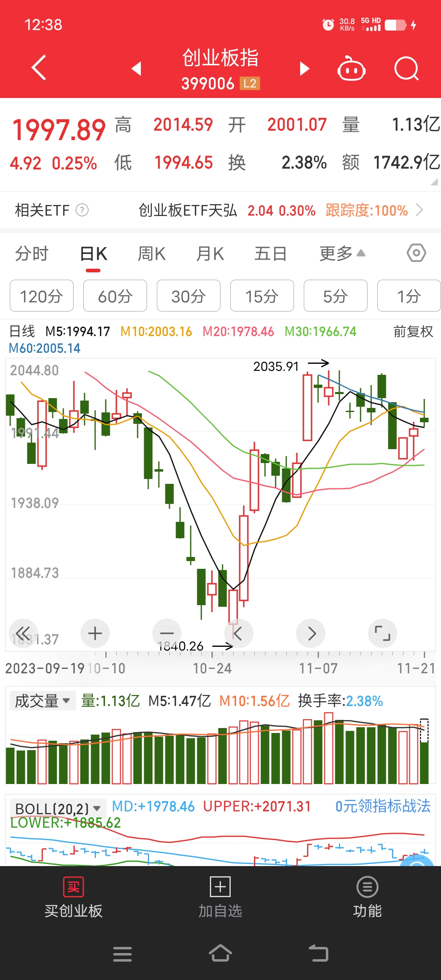Open chart settings hexagon icon
This screenshot has height=980, width=441.
click(416, 253)
